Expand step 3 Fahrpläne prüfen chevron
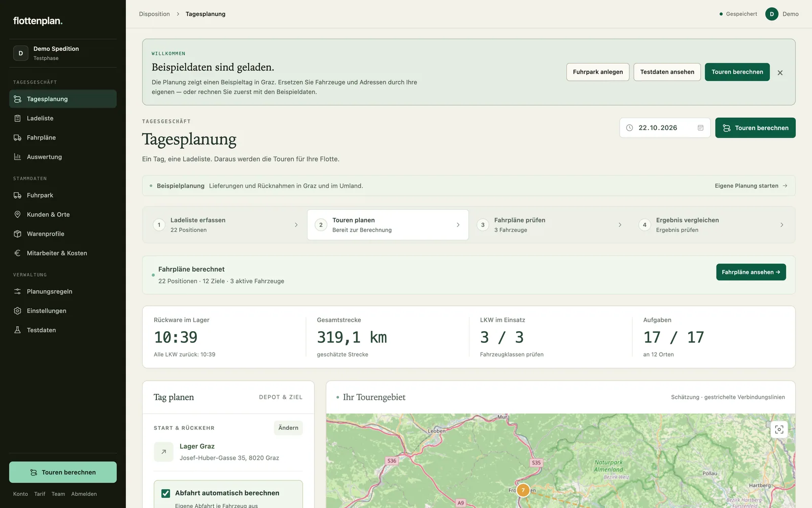812x508 pixels. point(620,225)
